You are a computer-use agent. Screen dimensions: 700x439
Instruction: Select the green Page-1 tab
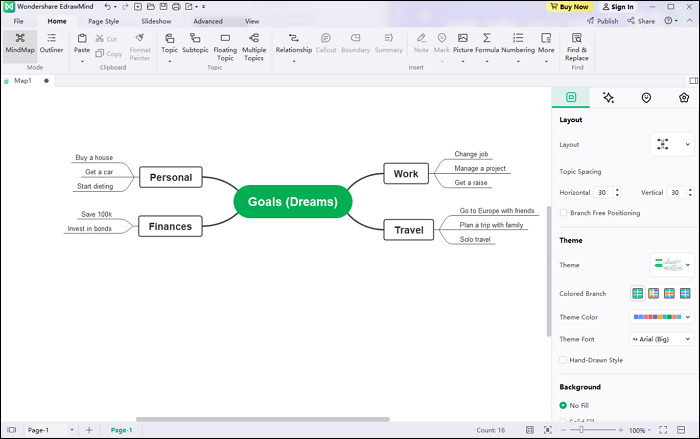121,430
